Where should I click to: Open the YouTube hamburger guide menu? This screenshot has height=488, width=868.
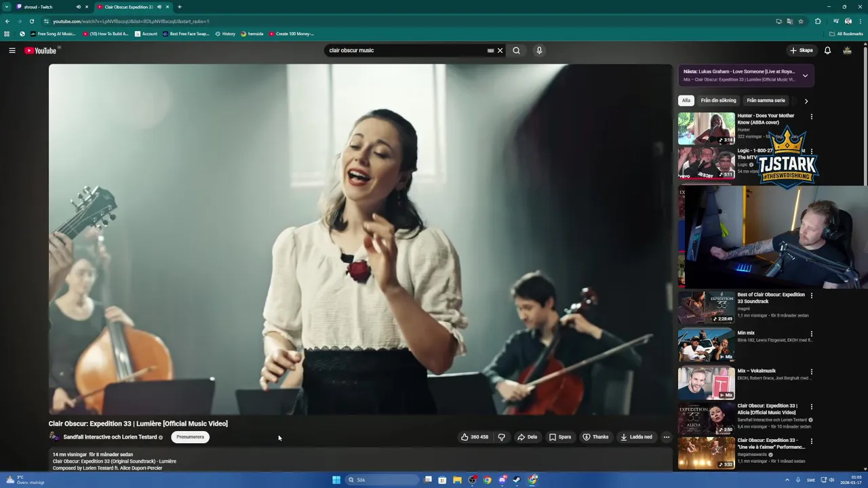tap(12, 50)
